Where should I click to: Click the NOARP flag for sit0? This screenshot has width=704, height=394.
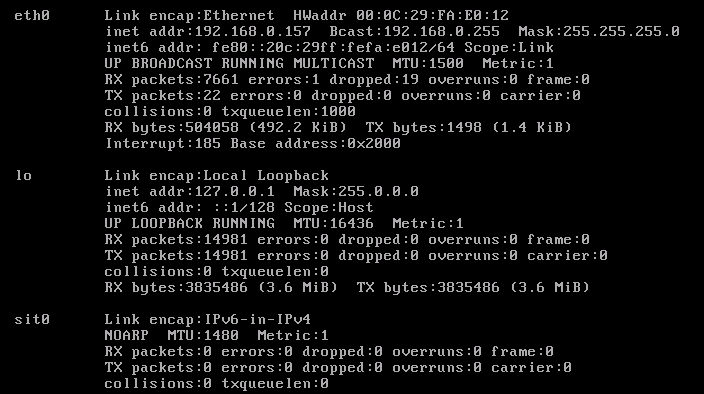(127, 336)
